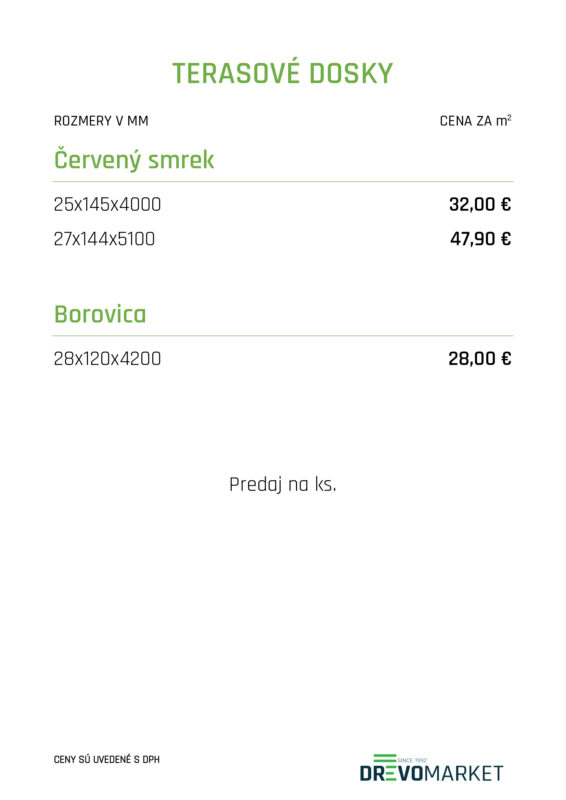The height and width of the screenshot is (800, 566).
Task: Click the CENY SÚ UVEDENÉ S DPH footnote
Action: (x=107, y=759)
